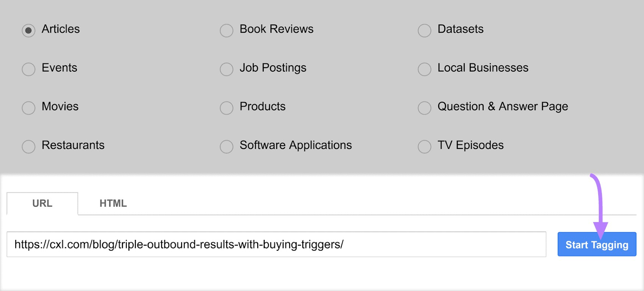
Task: Click the Software Applications label
Action: (x=296, y=145)
